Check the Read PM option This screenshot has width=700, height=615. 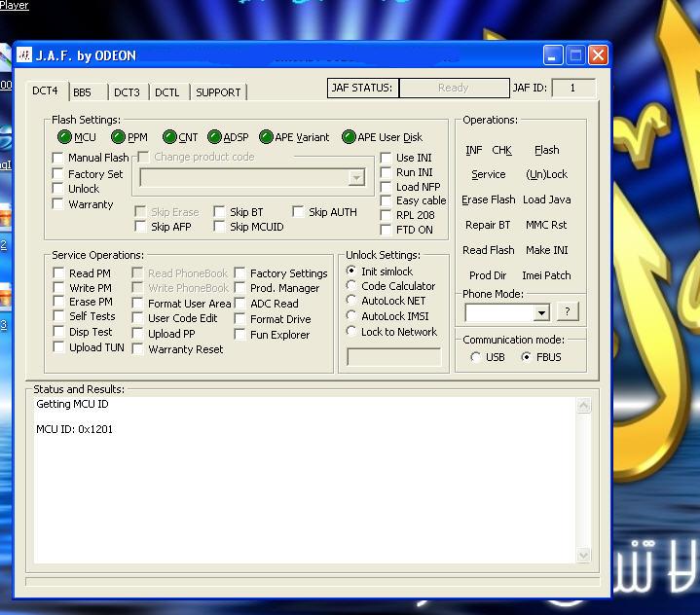click(x=58, y=272)
